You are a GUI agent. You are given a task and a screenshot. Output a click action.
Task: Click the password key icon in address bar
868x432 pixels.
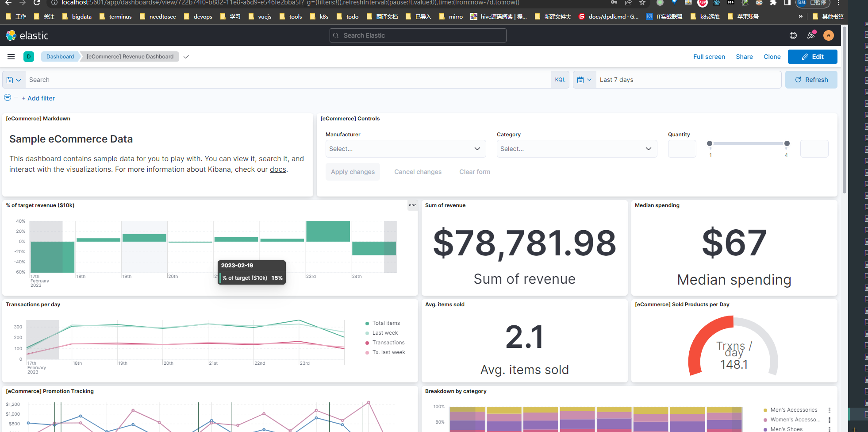[x=614, y=3]
